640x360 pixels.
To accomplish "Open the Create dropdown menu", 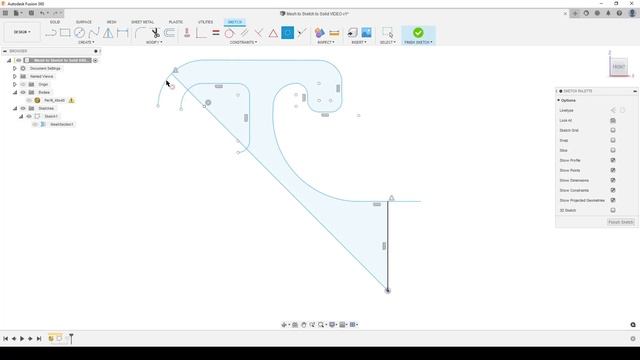I will tap(86, 42).
